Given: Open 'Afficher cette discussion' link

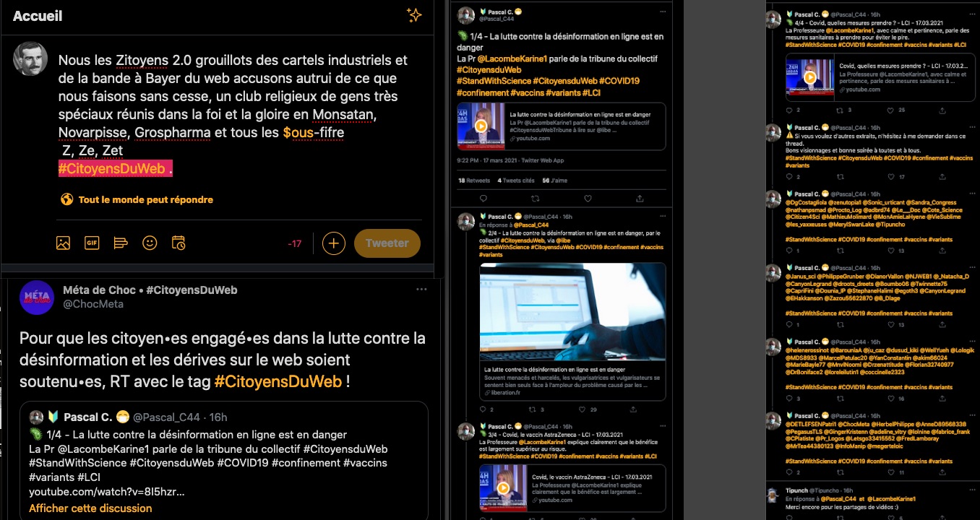Looking at the screenshot, I should tap(90, 508).
